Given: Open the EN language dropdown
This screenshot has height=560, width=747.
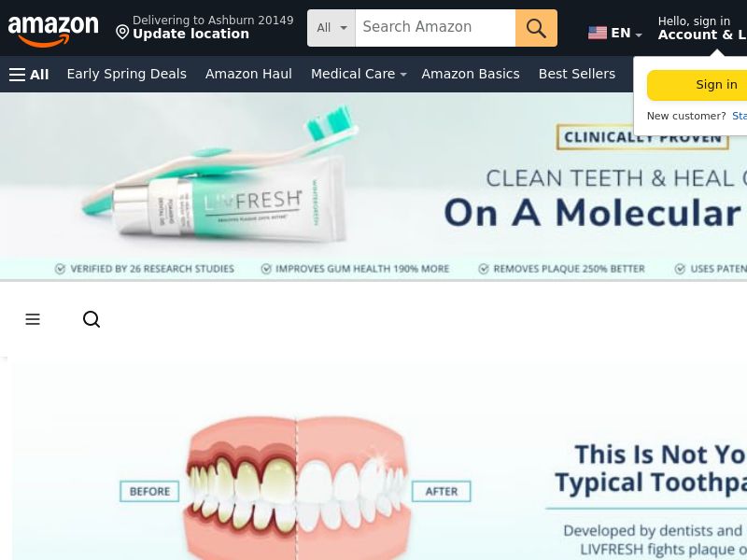Looking at the screenshot, I should pos(626,33).
